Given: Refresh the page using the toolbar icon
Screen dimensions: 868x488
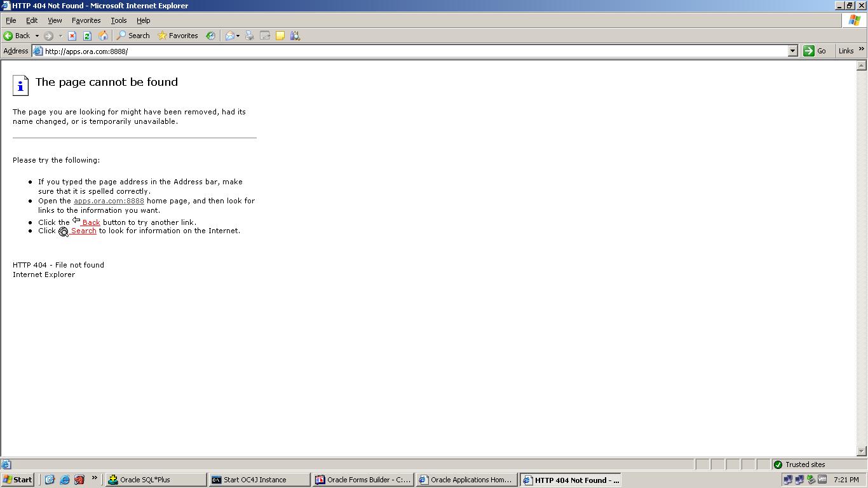Looking at the screenshot, I should (88, 36).
